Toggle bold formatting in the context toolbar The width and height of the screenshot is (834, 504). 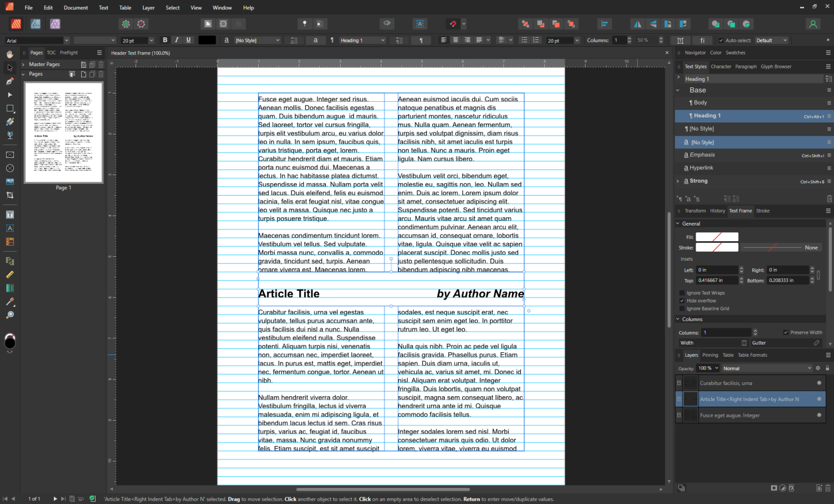(165, 40)
